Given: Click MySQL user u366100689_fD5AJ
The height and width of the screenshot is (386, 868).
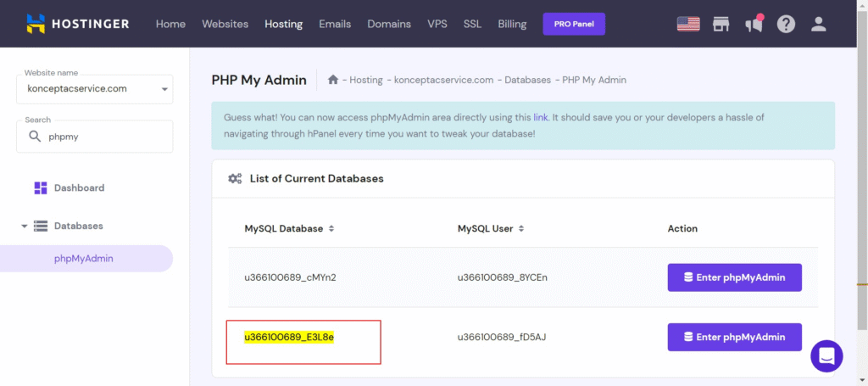Looking at the screenshot, I should tap(502, 337).
